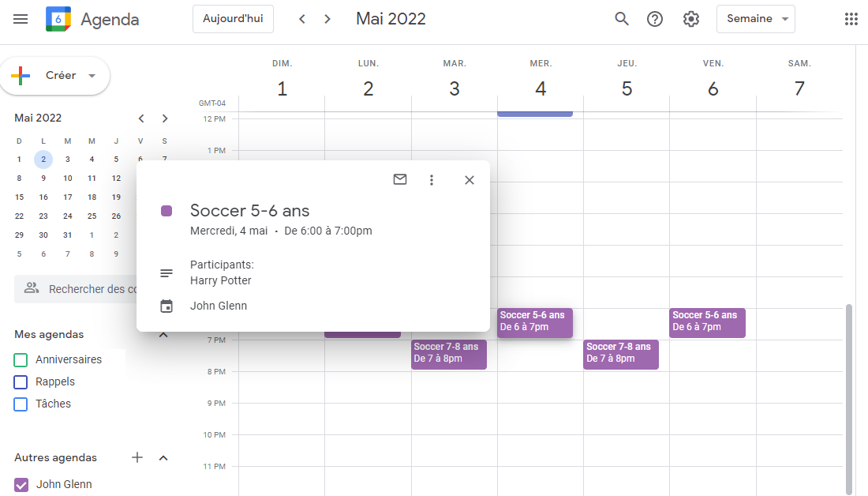Select day 25 in mini calendar
Screen dimensions: 868x496
[x=92, y=216]
